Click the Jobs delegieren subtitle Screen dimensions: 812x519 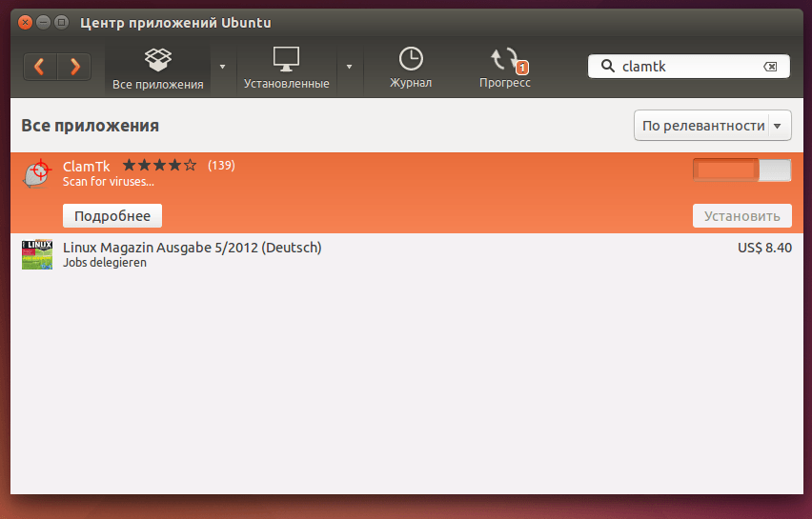coord(105,262)
